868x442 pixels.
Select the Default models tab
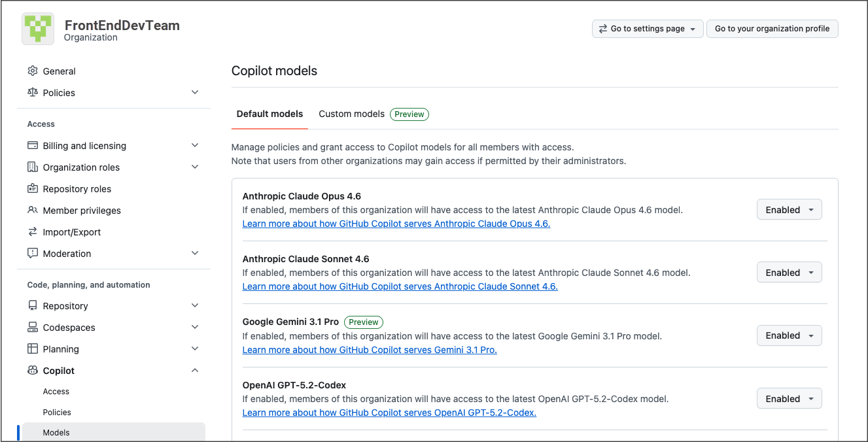269,114
